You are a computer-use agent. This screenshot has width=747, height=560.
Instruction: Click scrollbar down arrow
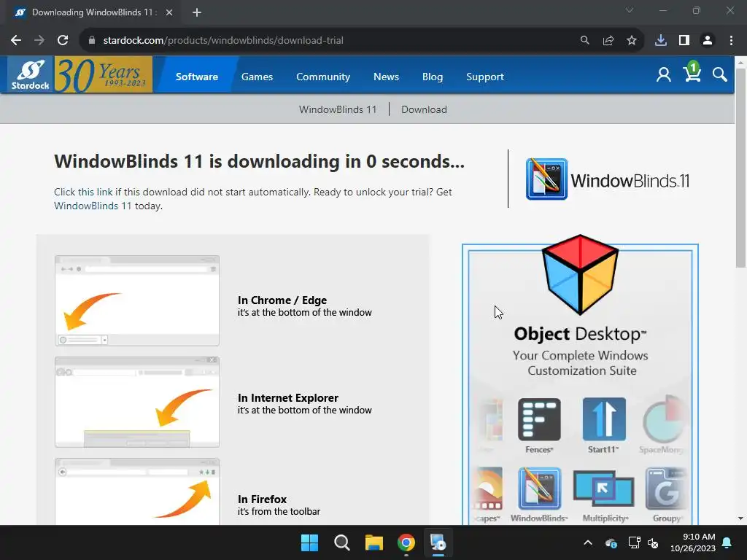740,518
